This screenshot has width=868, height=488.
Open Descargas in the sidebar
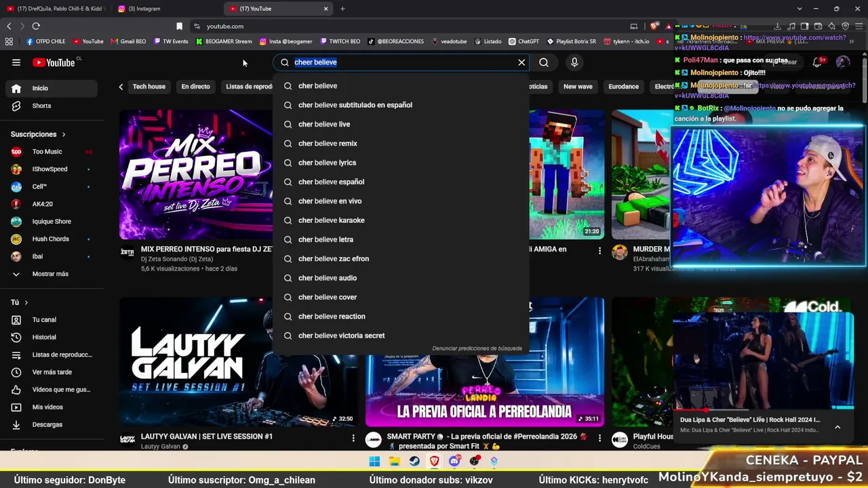click(x=52, y=424)
